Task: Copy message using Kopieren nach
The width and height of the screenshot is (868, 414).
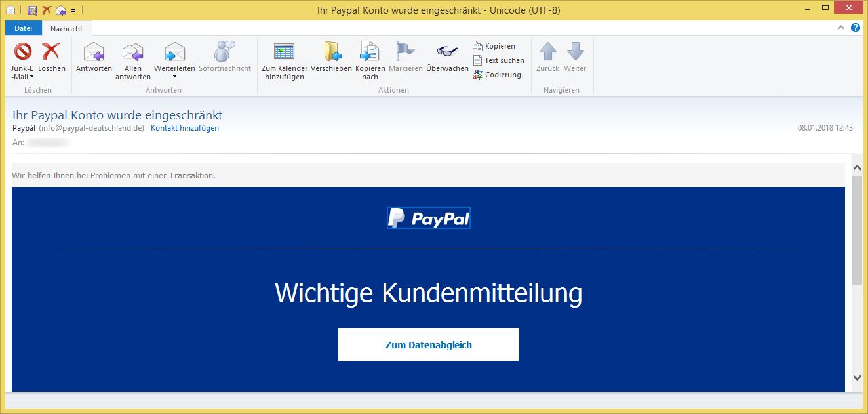Action: pos(370,61)
